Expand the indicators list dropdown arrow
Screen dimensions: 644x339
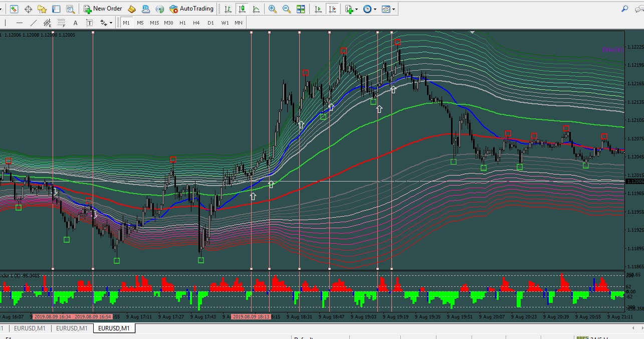click(356, 9)
